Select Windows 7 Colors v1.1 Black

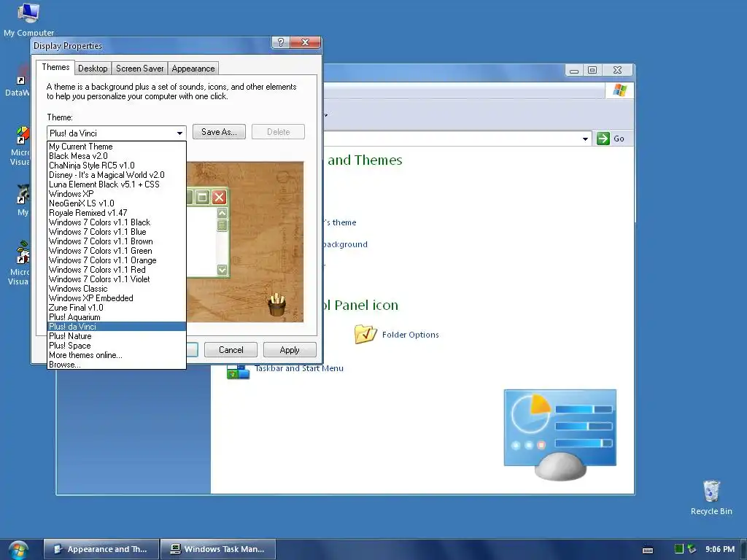117,222
